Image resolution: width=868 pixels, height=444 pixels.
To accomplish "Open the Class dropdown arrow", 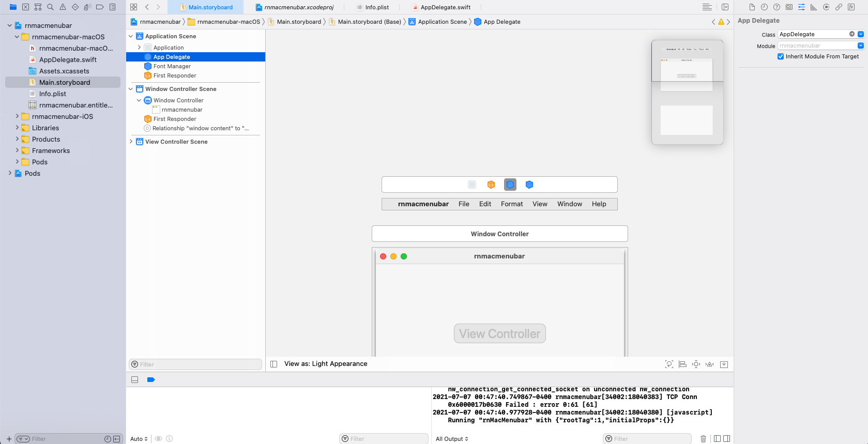I will 861,34.
